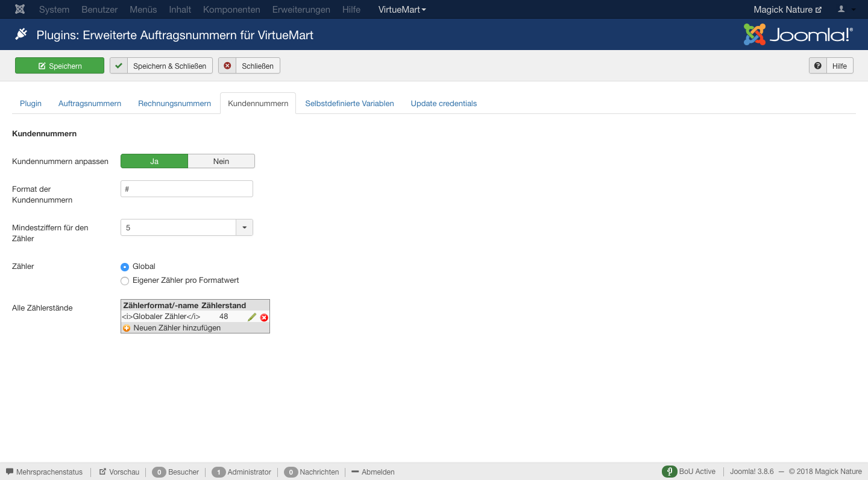The width and height of the screenshot is (868, 480).
Task: Expand the VirtueMart menu
Action: [x=402, y=10]
